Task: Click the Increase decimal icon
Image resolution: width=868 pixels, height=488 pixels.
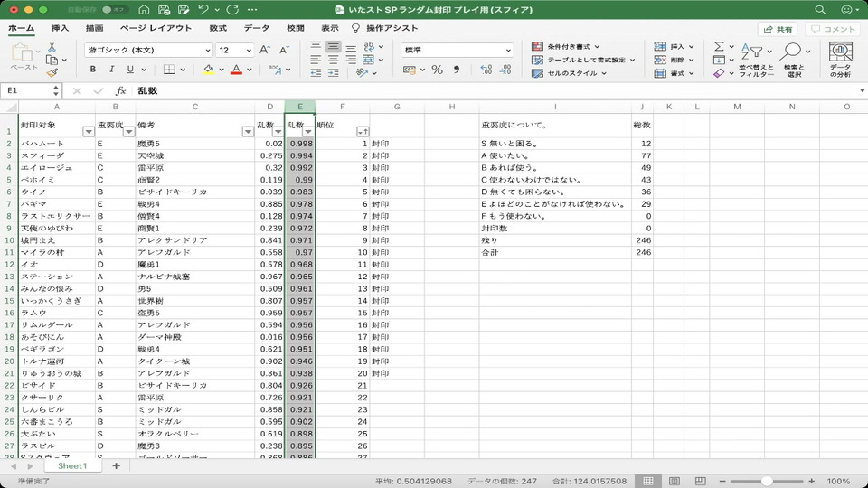Action: pos(486,70)
